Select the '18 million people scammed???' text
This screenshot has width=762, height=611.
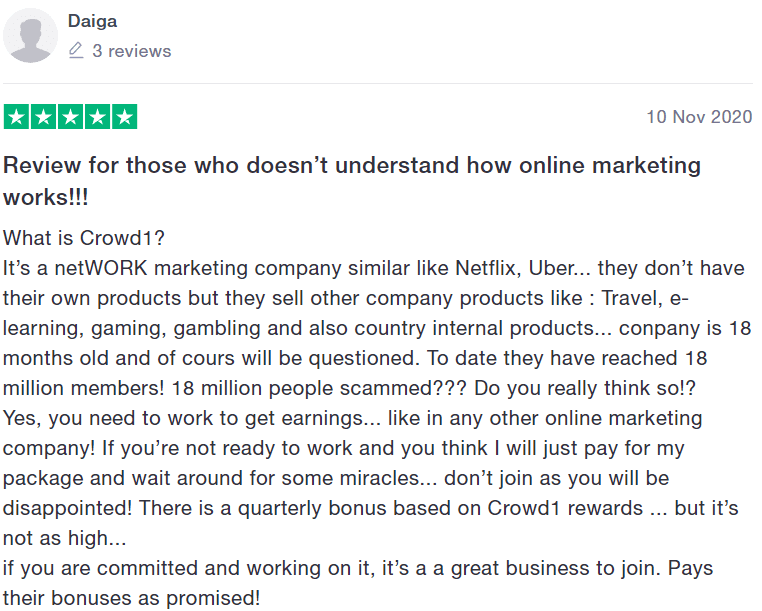pos(319,388)
